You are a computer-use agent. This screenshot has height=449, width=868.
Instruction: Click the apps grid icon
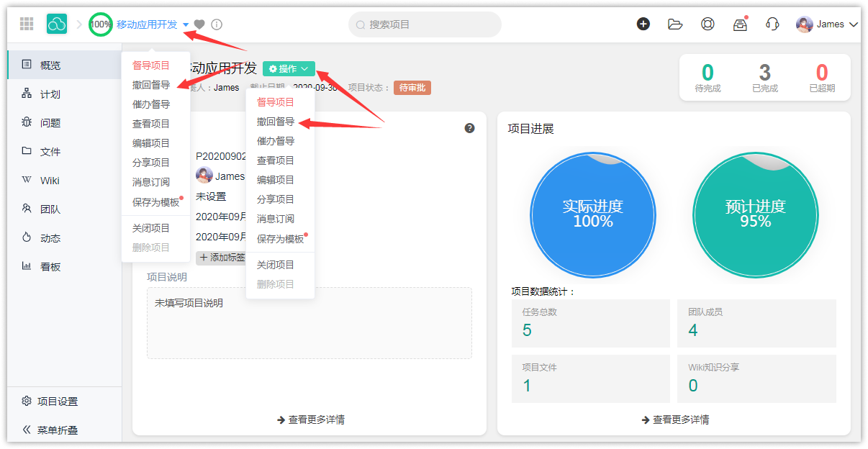pos(27,24)
